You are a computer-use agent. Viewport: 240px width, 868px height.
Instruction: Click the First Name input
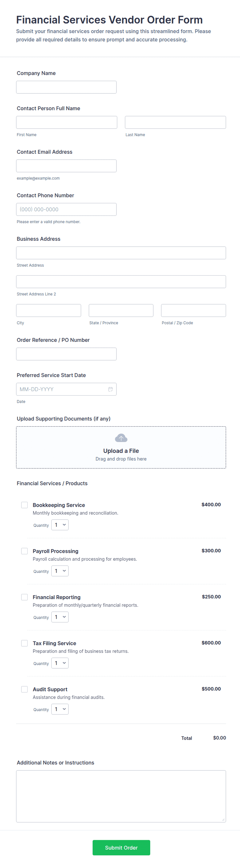pyautogui.click(x=67, y=122)
